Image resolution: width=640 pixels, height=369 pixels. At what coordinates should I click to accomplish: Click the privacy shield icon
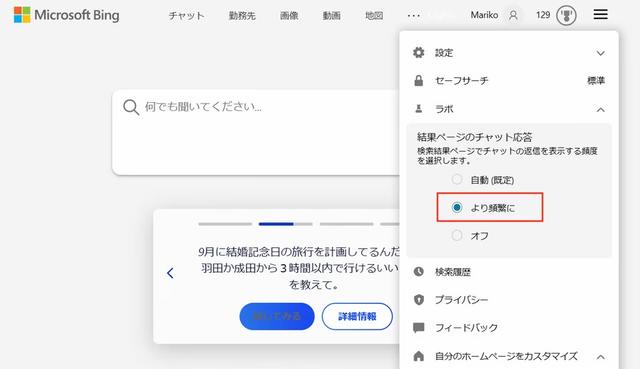click(418, 300)
